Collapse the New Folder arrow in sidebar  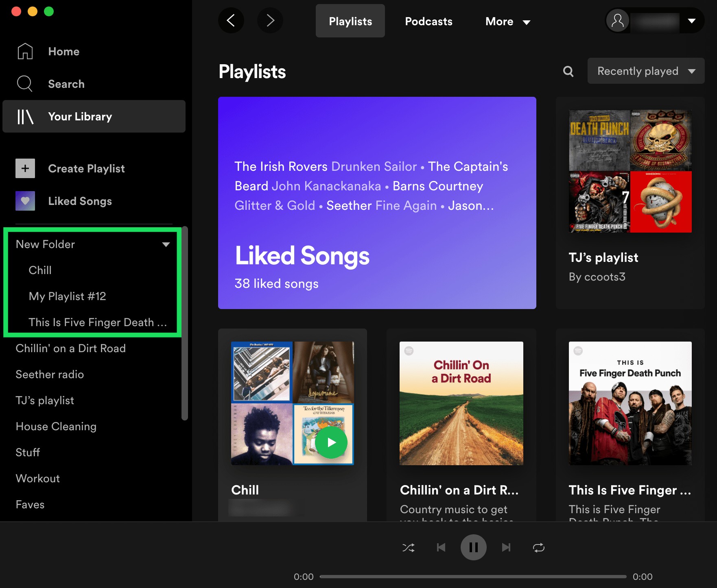click(x=166, y=244)
